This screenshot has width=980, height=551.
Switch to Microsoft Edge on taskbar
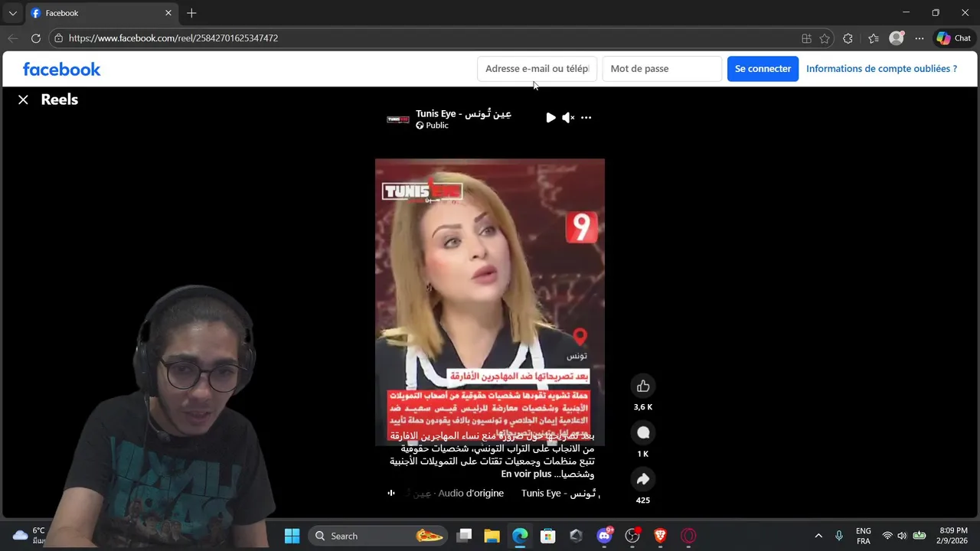point(520,536)
